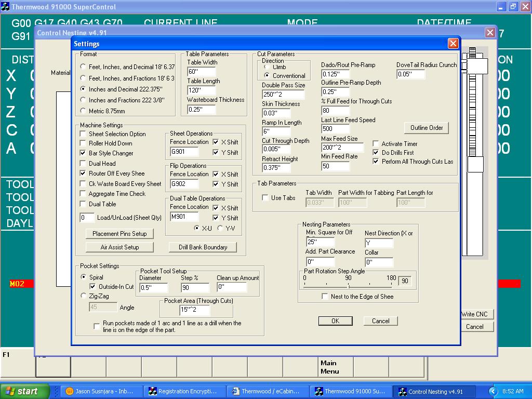
Task: Click Sheet Operations Fence Location G901 field
Action: coord(184,152)
